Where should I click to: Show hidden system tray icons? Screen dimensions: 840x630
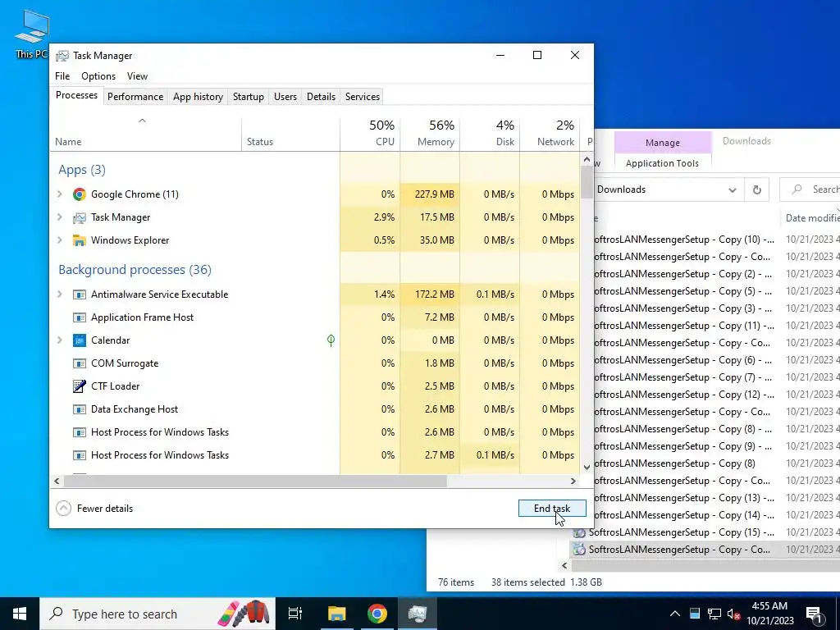click(x=675, y=614)
